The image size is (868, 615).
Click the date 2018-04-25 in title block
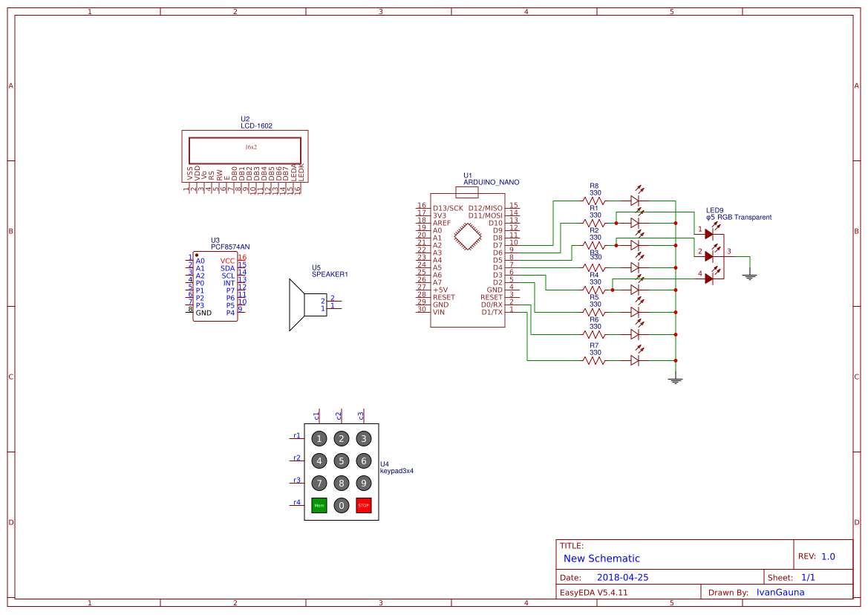pos(624,576)
